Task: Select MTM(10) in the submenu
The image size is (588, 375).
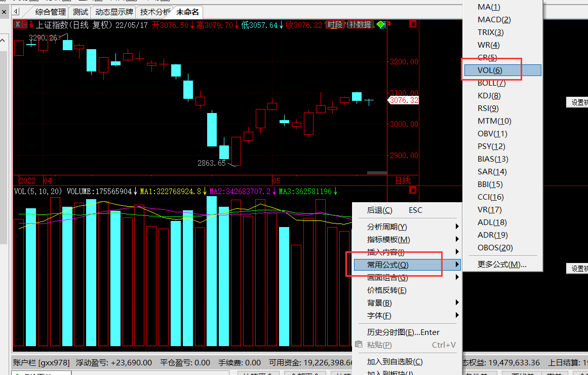Action: pos(502,121)
